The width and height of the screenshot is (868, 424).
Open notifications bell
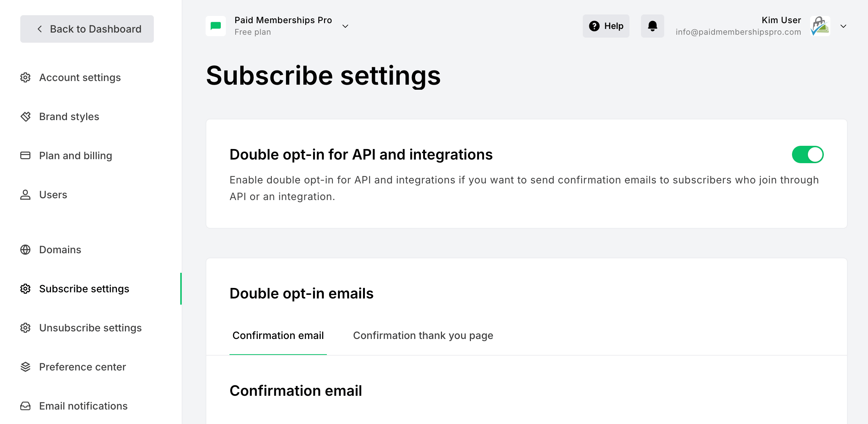[652, 26]
